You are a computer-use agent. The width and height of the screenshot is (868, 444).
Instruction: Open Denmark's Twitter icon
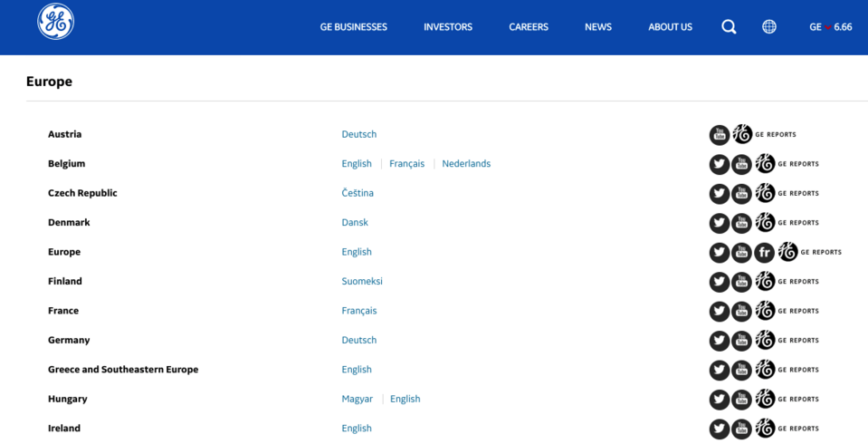click(719, 223)
